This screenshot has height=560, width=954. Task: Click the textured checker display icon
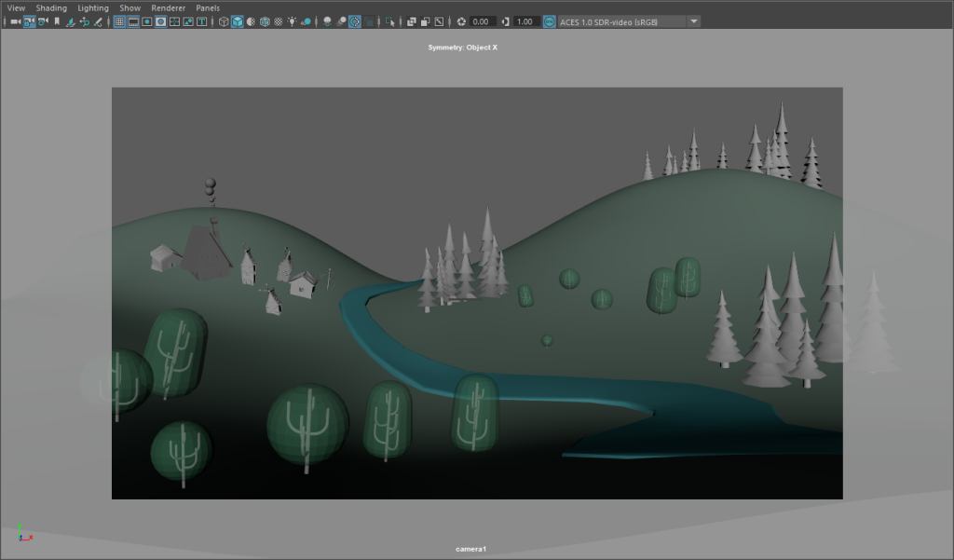pyautogui.click(x=278, y=22)
